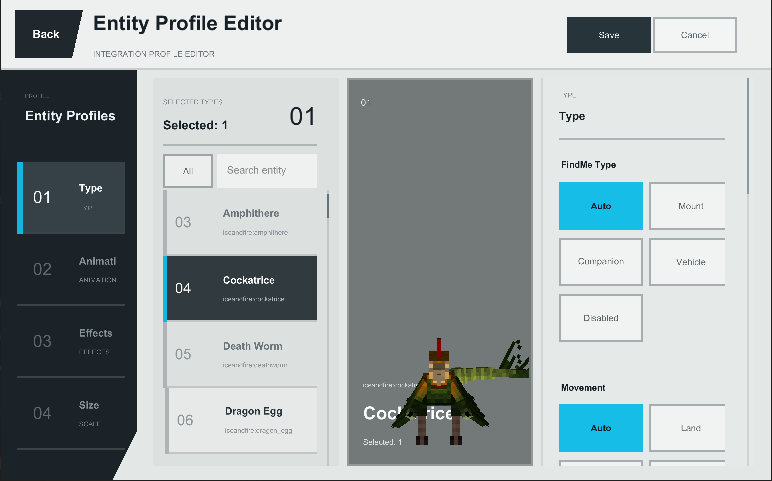Click the entity list scrollbar

328,206
